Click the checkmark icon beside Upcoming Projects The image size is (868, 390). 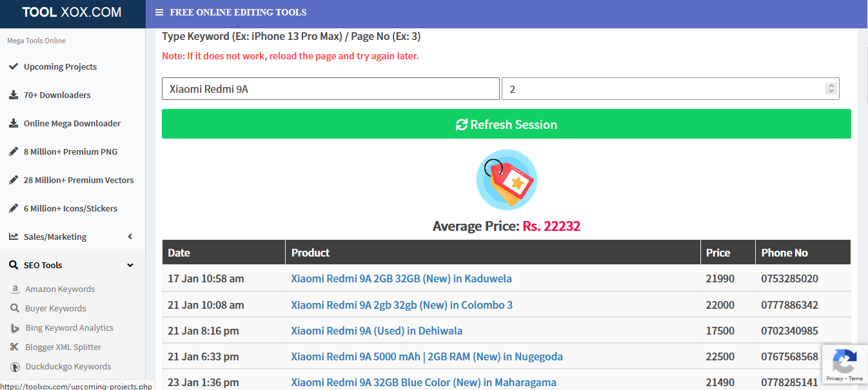14,66
